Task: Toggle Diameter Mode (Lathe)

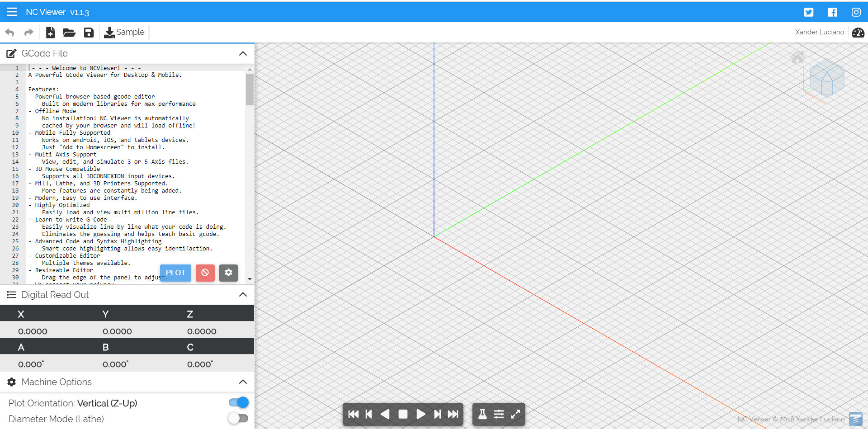Action: (x=238, y=418)
